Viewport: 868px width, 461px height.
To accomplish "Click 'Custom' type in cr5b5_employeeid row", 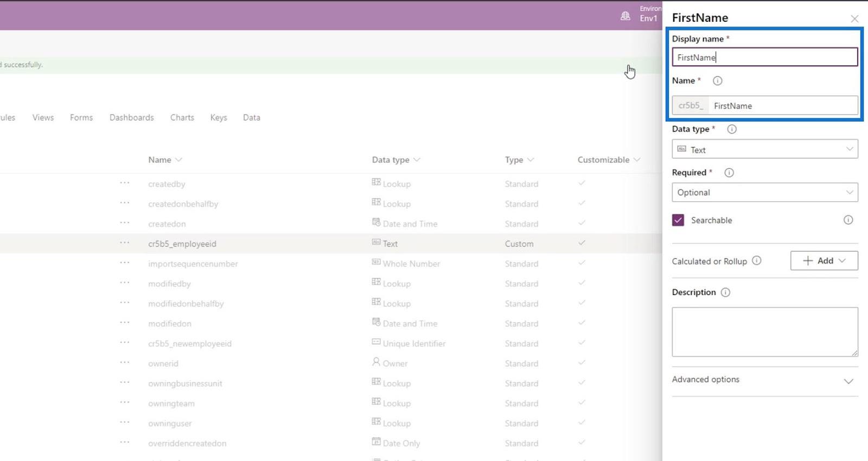I will coord(519,244).
